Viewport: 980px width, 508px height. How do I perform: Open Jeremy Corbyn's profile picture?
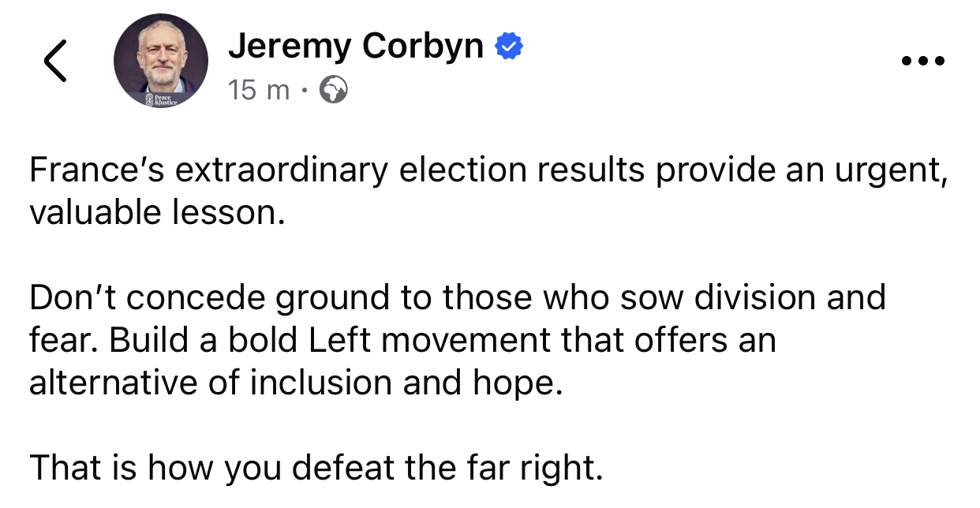click(x=160, y=61)
